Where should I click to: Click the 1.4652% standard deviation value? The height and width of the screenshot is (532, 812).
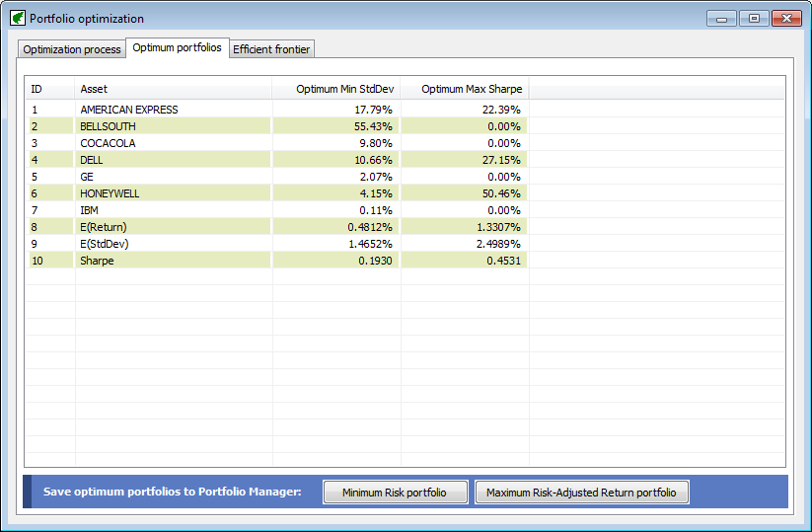[x=370, y=244]
